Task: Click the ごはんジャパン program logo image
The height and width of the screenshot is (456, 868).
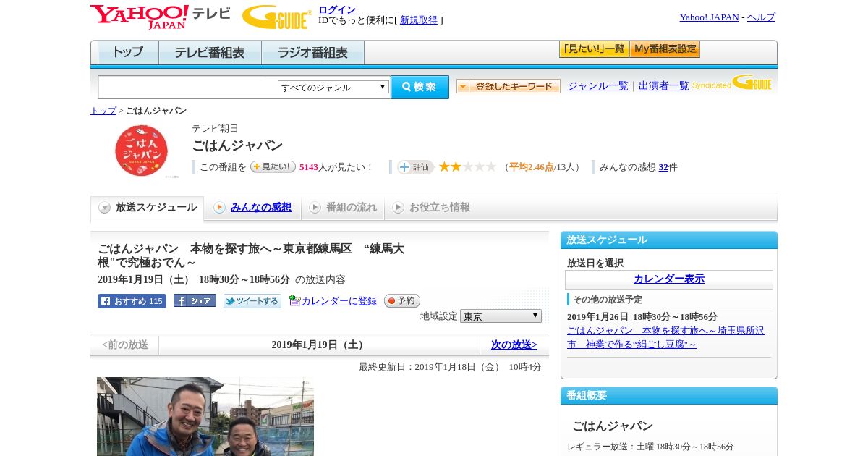Action: pyautogui.click(x=141, y=151)
